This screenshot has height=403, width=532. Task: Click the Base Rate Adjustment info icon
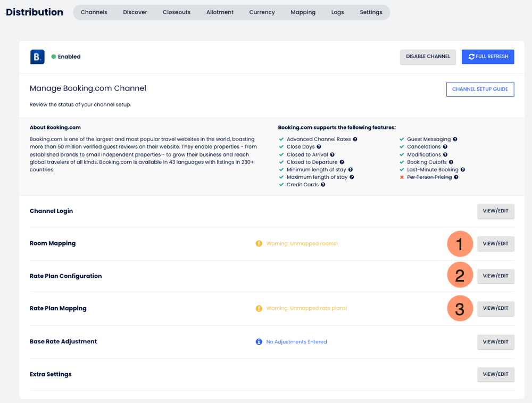click(259, 342)
